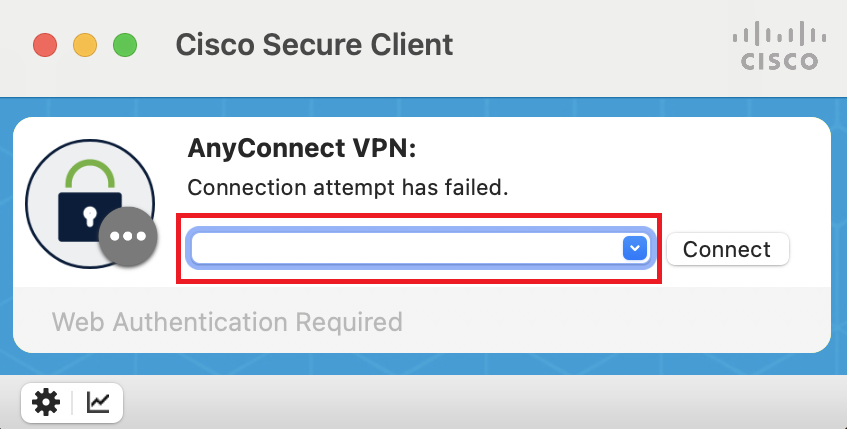The height and width of the screenshot is (429, 847).
Task: Click the Web Authentication Required text
Action: click(227, 322)
